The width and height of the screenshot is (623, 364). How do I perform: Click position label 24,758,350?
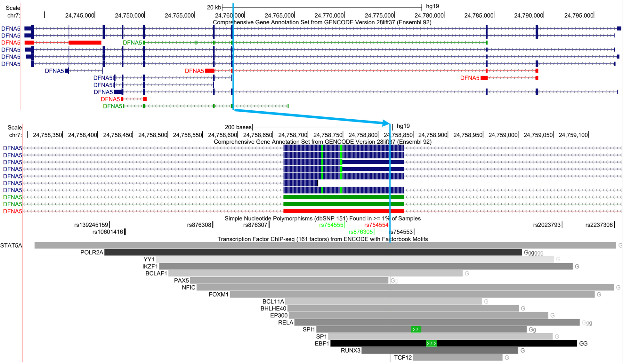click(47, 135)
